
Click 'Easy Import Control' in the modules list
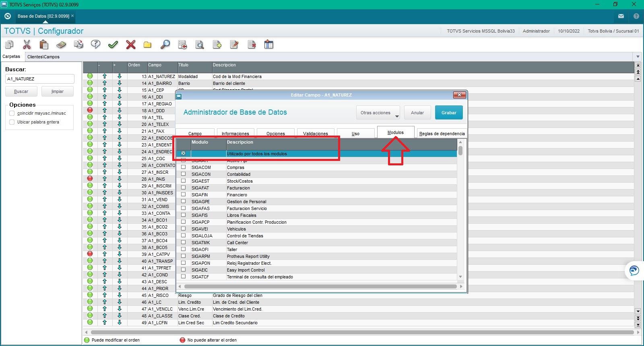tap(246, 270)
